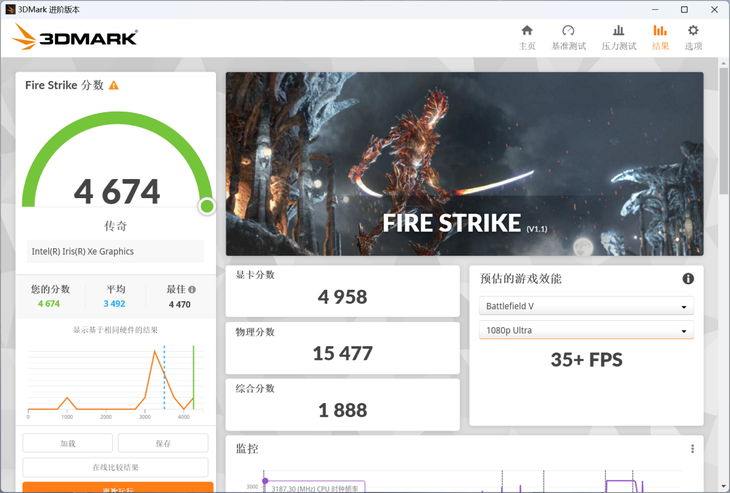Click the Fire Strike hero image
The height and width of the screenshot is (493, 730).
(465, 163)
